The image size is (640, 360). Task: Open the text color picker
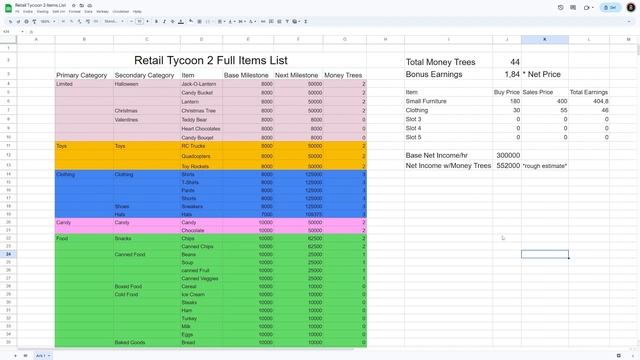pyautogui.click(x=181, y=21)
